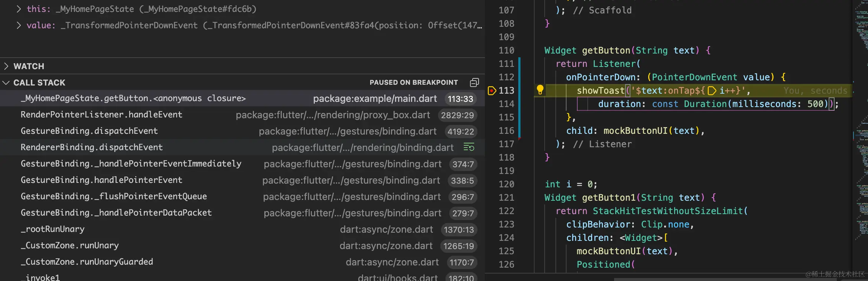Viewport: 868px width, 281px height.
Task: Click getButton method name on line 110
Action: [x=606, y=50]
